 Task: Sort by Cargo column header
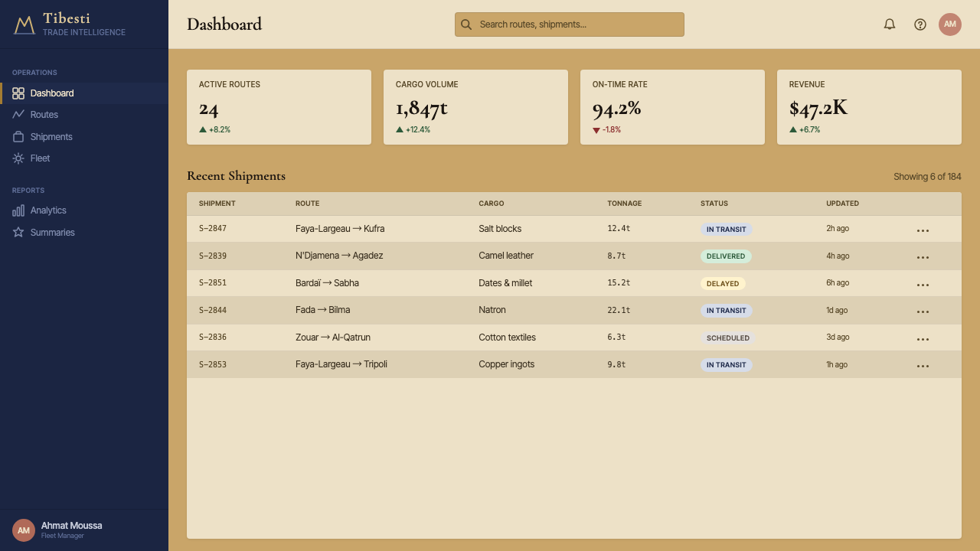(492, 204)
